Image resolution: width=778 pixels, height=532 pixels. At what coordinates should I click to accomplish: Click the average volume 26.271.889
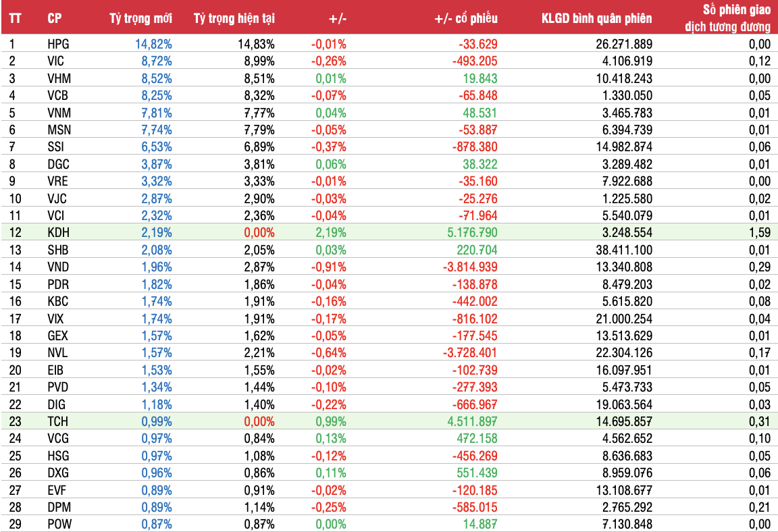point(624,44)
